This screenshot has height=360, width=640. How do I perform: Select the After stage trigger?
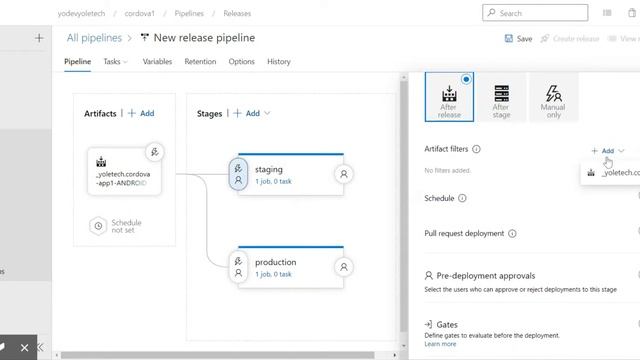(501, 97)
